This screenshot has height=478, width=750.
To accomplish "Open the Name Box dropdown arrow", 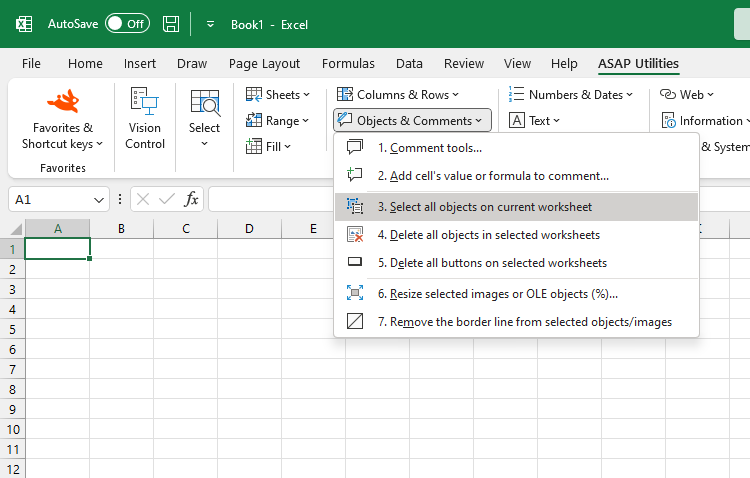I will [99, 200].
